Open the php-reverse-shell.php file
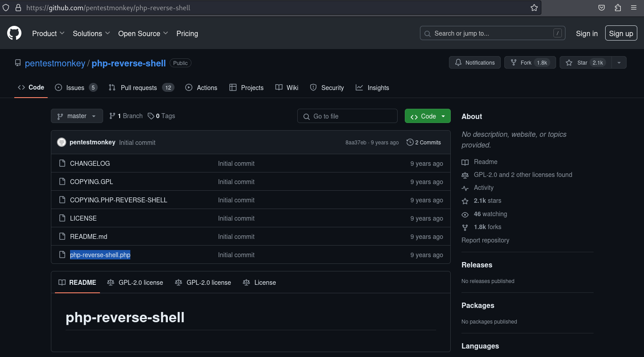The width and height of the screenshot is (644, 357). pyautogui.click(x=100, y=255)
